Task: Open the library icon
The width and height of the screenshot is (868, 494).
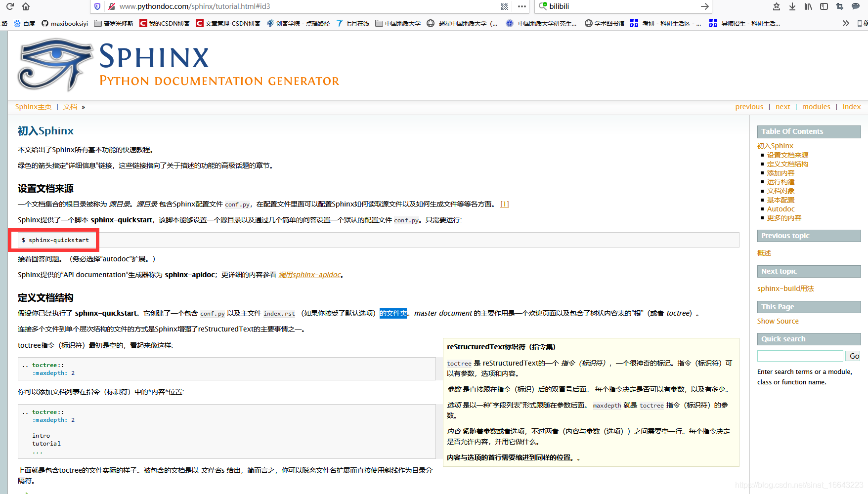Action: 808,6
